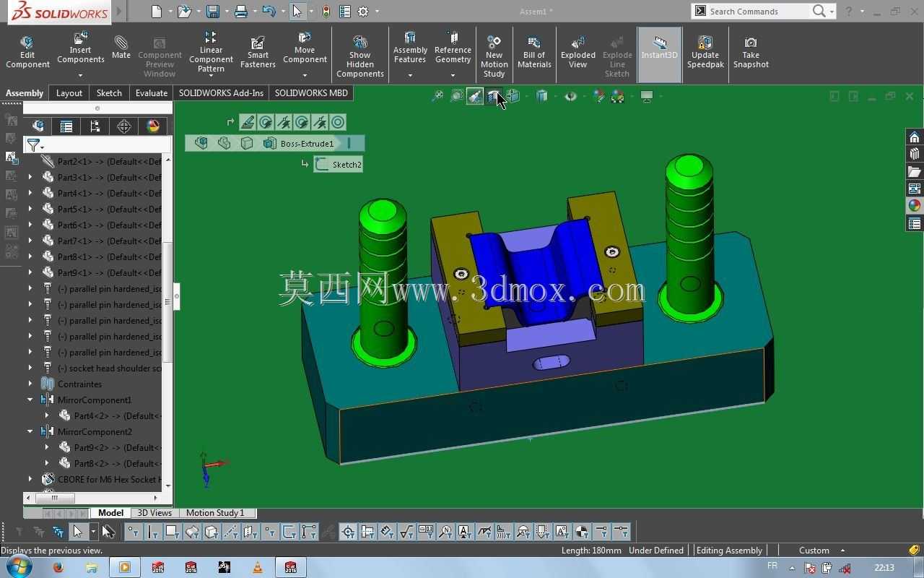The image size is (924, 578).
Task: Expand the Part5<1> tree node
Action: [x=30, y=209]
